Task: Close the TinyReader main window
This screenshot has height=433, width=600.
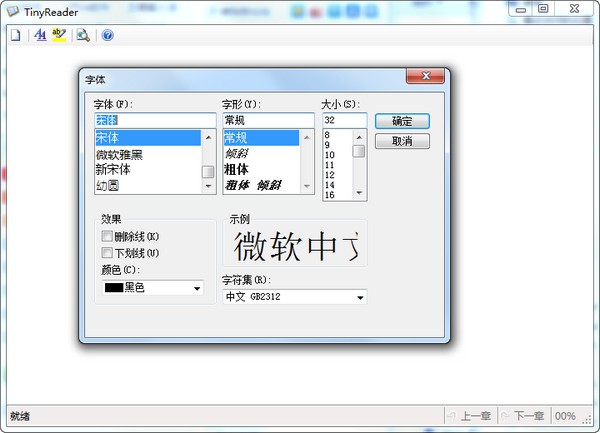Action: point(574,8)
